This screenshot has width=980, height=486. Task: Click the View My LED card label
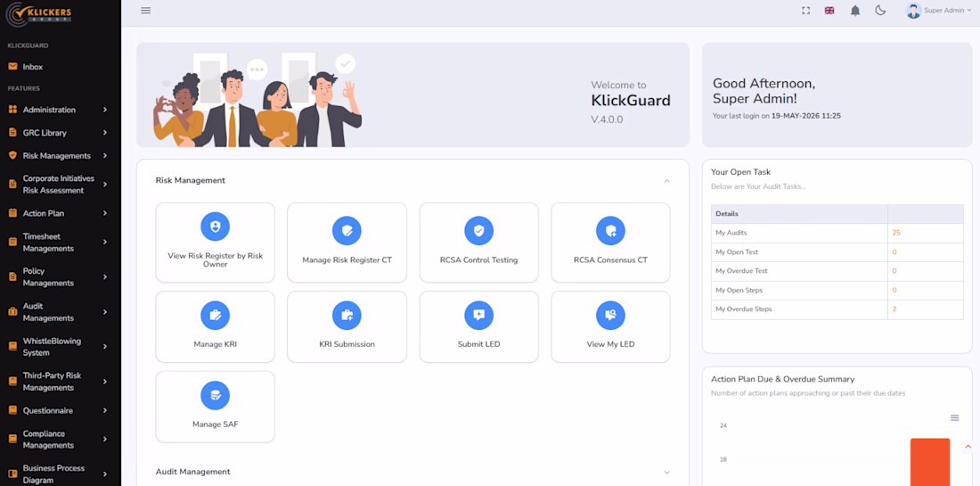click(610, 344)
